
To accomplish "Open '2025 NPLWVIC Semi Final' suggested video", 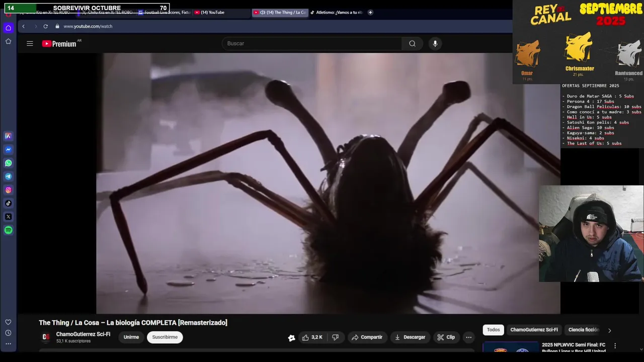I will (x=574, y=348).
